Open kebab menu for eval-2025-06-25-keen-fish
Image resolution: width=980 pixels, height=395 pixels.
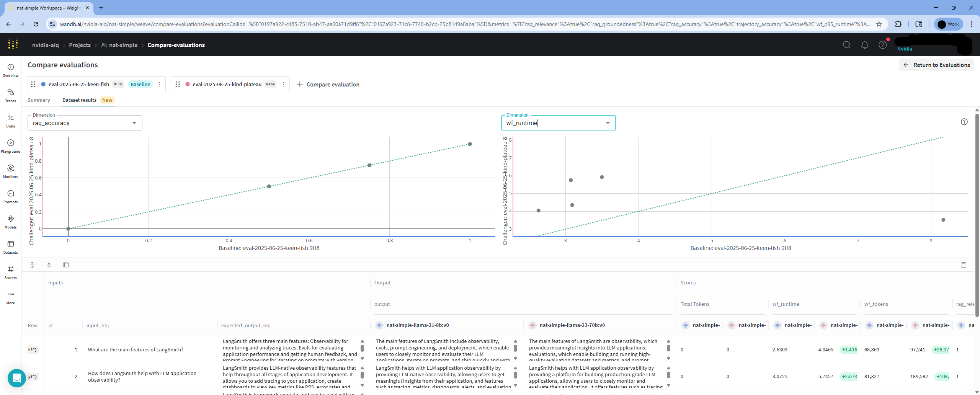[x=159, y=84]
